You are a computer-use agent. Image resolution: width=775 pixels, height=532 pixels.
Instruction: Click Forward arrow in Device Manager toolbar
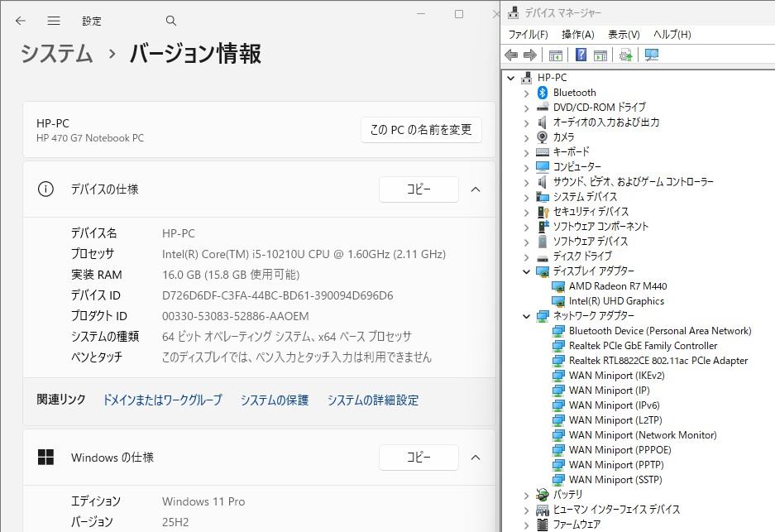[530, 55]
